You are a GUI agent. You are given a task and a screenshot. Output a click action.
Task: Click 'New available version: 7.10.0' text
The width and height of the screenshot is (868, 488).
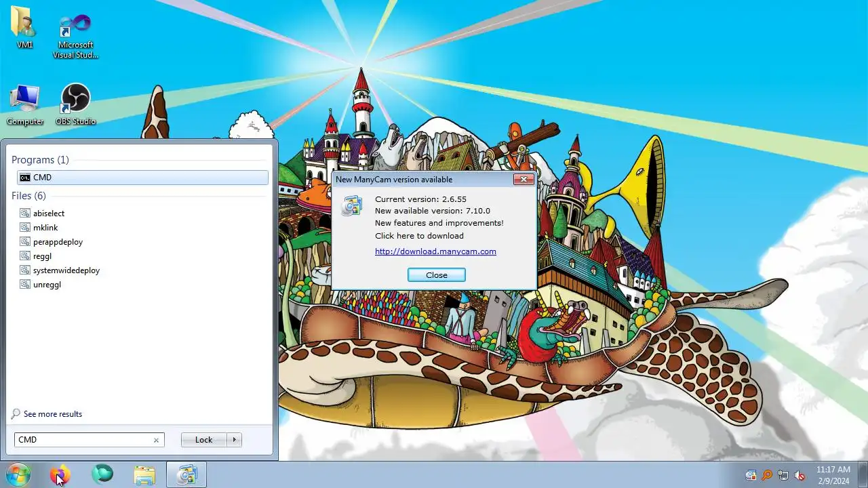[x=433, y=211]
